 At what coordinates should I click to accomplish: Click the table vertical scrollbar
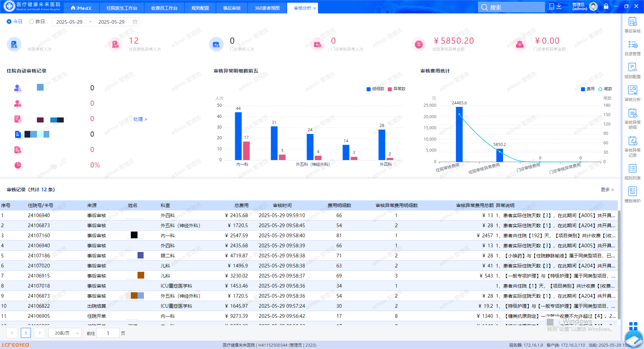(619, 265)
